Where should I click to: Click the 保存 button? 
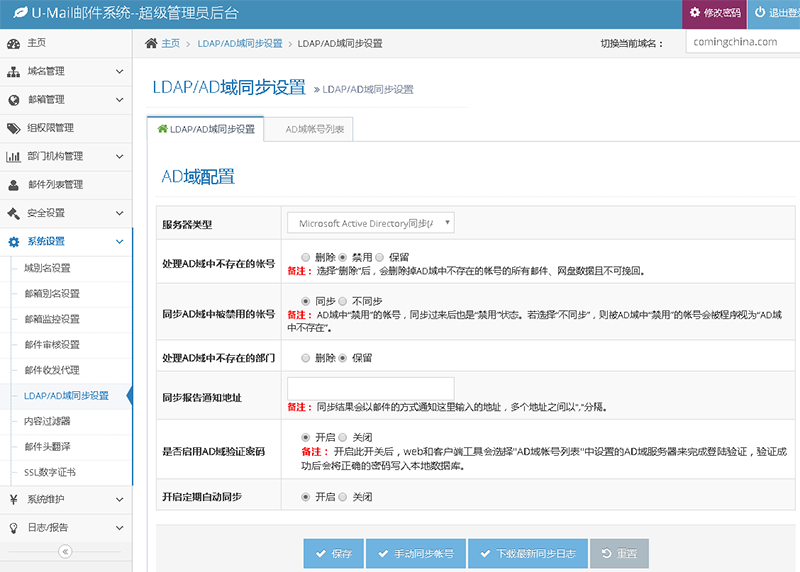[334, 554]
